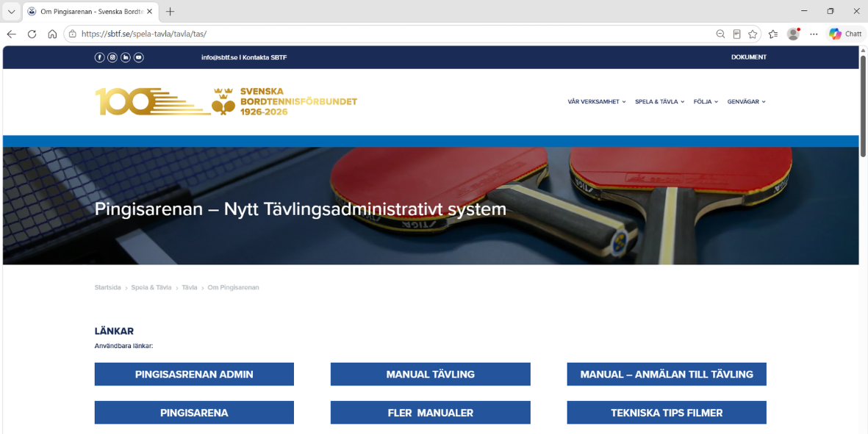Open SBTF's YouTube icon in top bar

(139, 57)
